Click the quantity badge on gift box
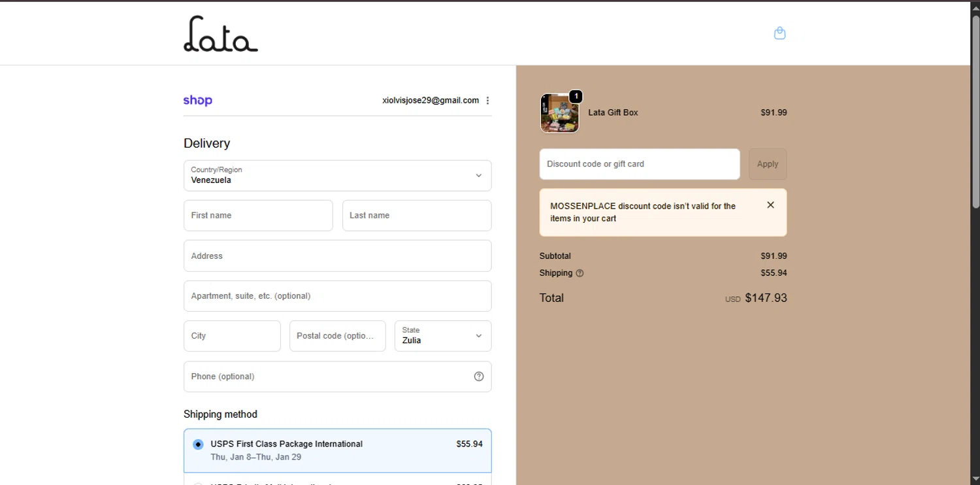The width and height of the screenshot is (980, 485). [x=576, y=96]
